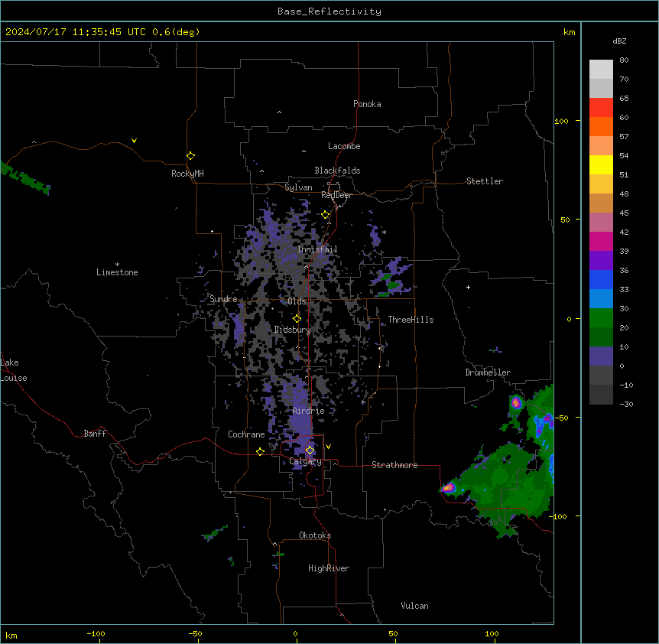Click the Banff label
This screenshot has width=659, height=644.
95,434
